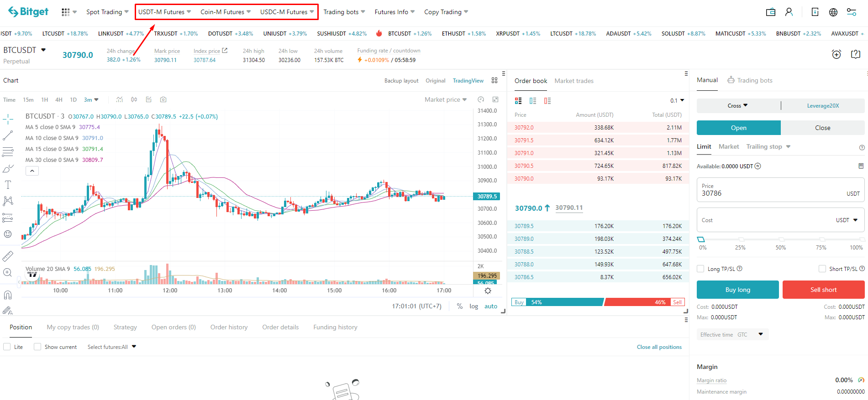Open the USDT-M Futures menu
This screenshot has height=400, width=868.
(165, 12)
